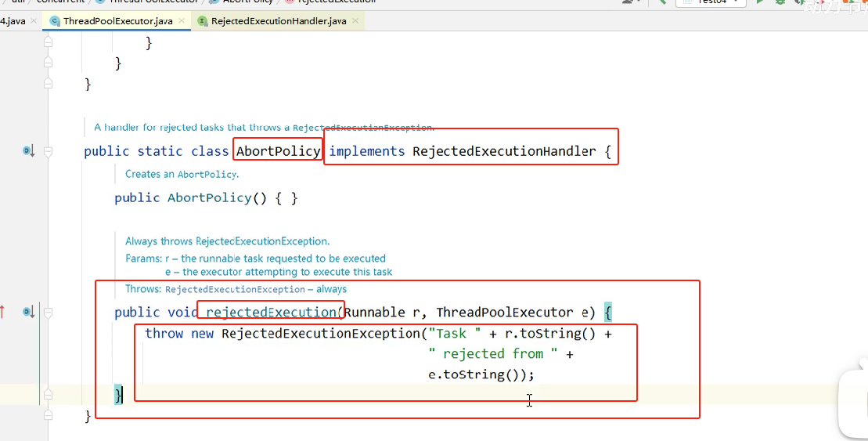This screenshot has width=868, height=441.
Task: Switch to the 4.java editor tab
Action: 13,21
